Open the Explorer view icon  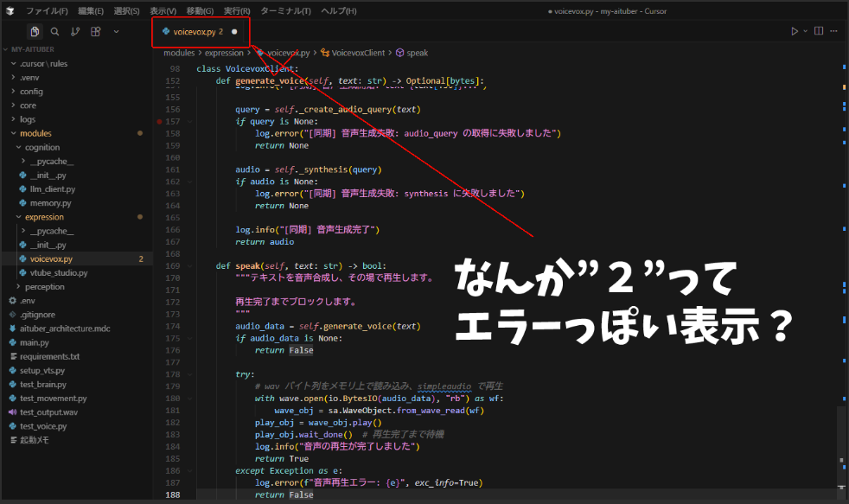(x=35, y=31)
